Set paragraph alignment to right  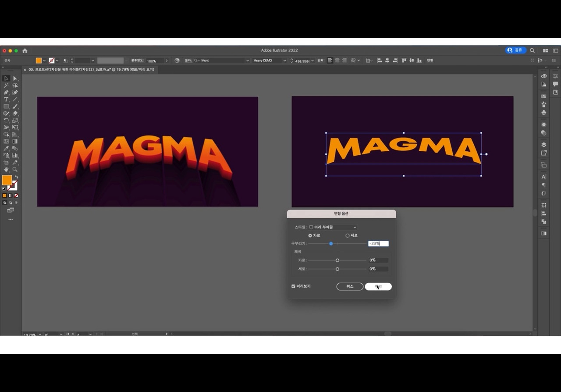coord(344,61)
